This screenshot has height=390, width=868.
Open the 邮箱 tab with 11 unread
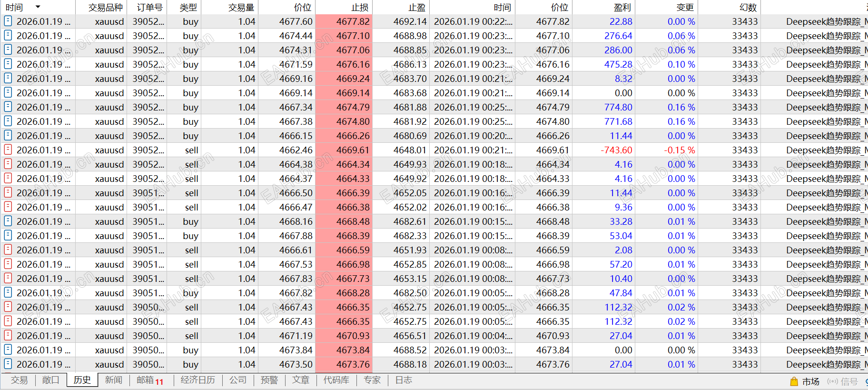tap(150, 380)
